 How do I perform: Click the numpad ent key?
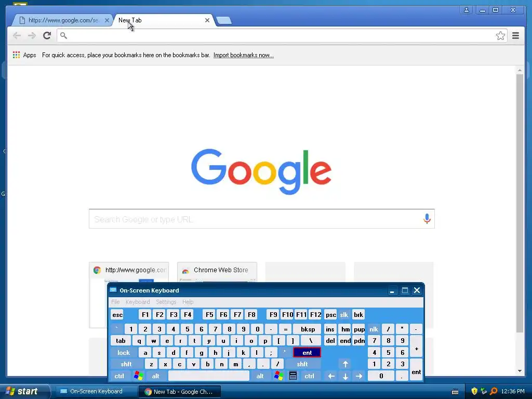416,370
